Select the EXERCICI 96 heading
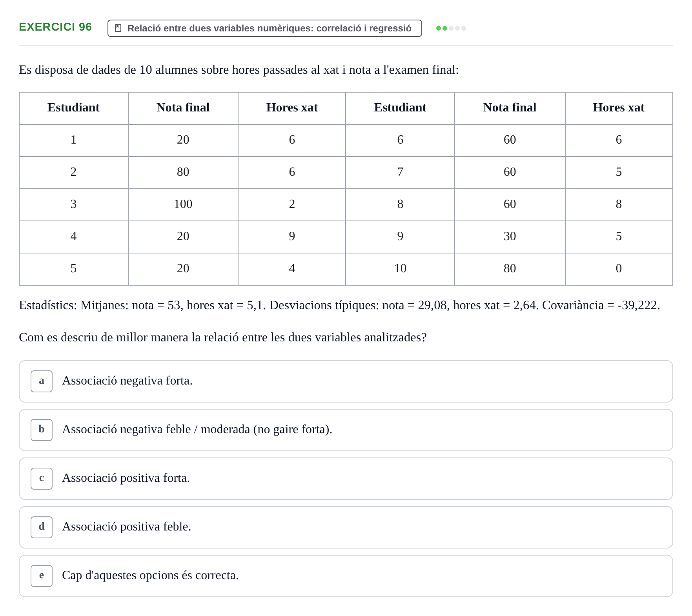The image size is (692, 616). (55, 27)
